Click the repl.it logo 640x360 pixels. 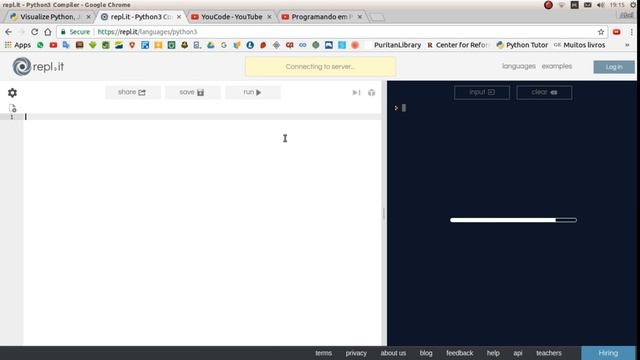pos(38,66)
